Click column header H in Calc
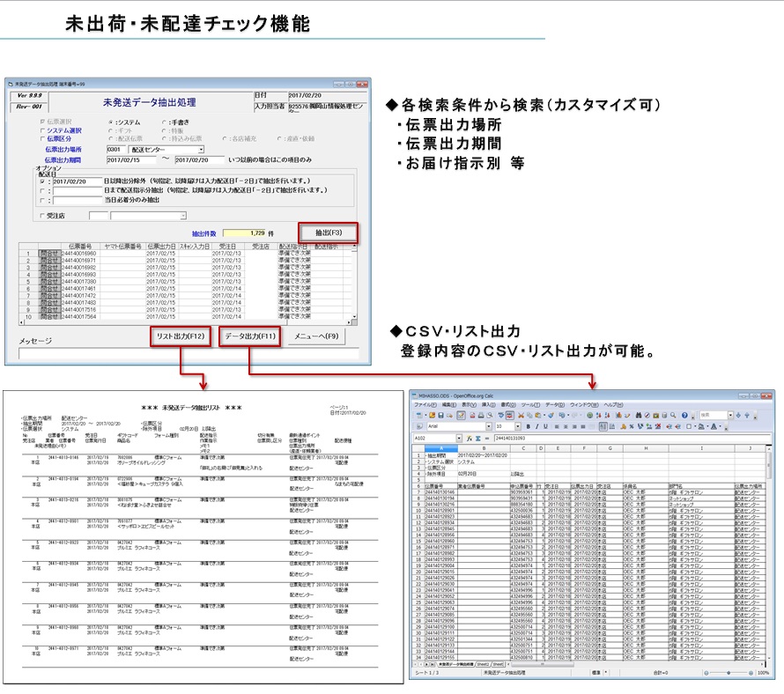Image resolution: width=784 pixels, height=694 pixels. pos(646,448)
